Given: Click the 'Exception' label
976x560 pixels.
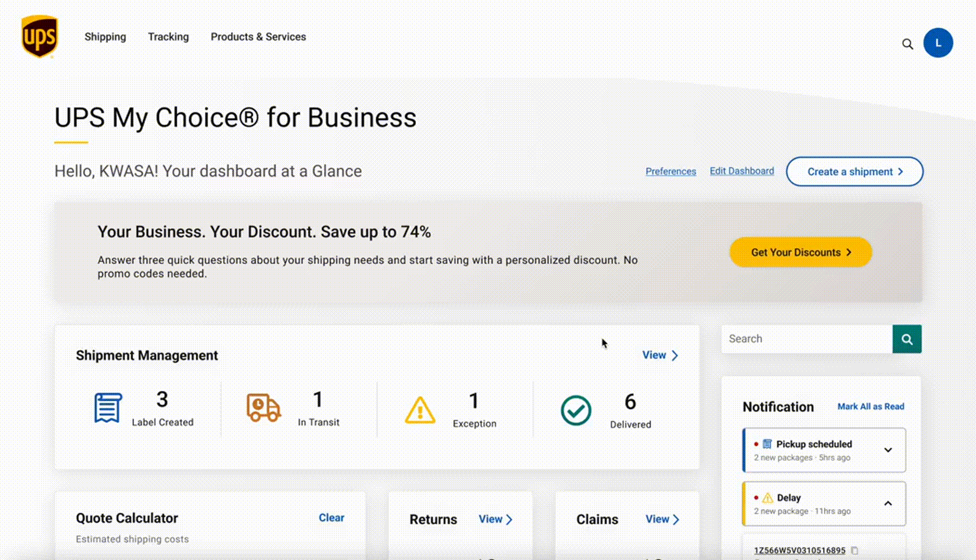Looking at the screenshot, I should 474,424.
